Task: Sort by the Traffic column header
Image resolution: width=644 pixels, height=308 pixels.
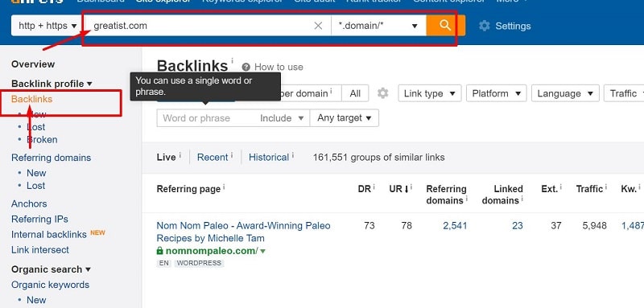Action: pyautogui.click(x=589, y=189)
